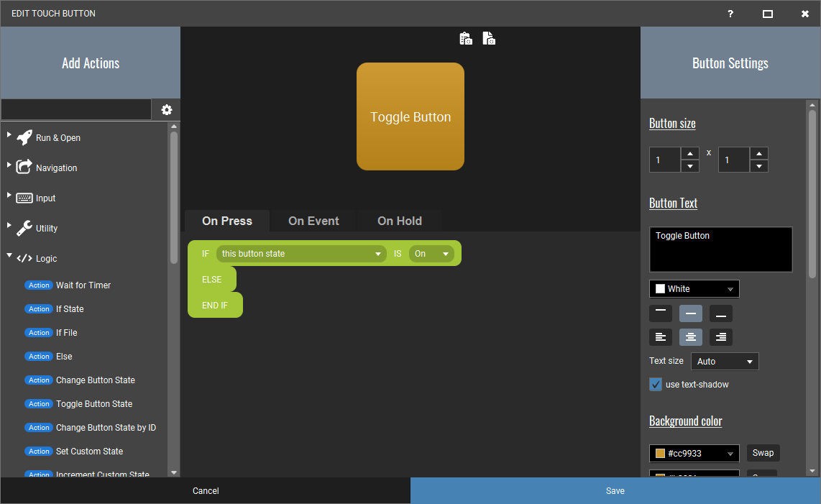Select center horizontal text alignment

click(x=691, y=337)
